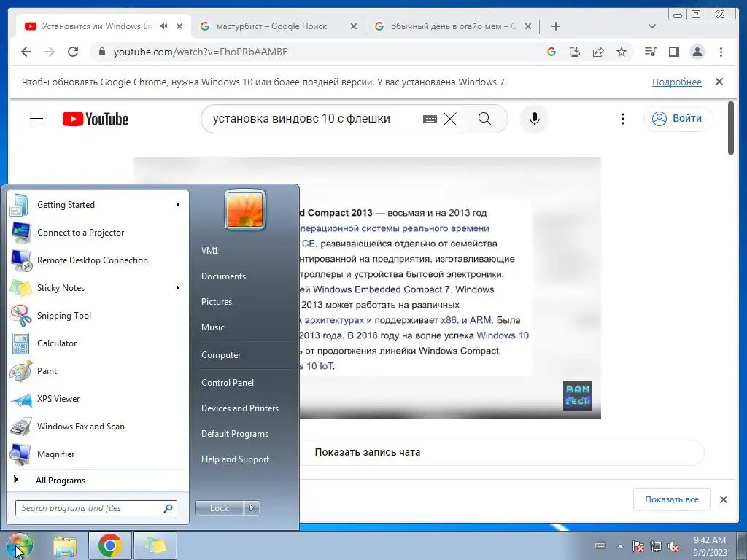Start voice search with the microphone
Viewport: 747px width, 560px height.
(x=535, y=119)
